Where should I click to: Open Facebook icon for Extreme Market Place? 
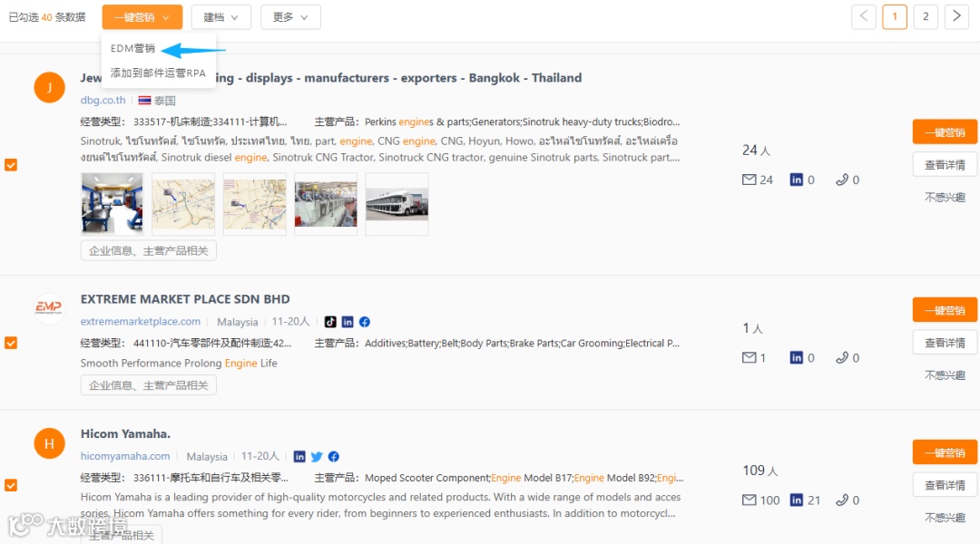(x=365, y=322)
